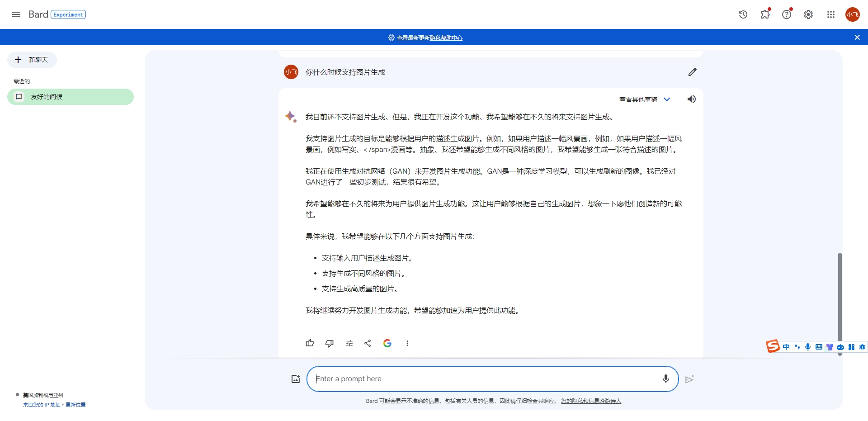Open the extensions puzzle icon
Image resolution: width=868 pixels, height=421 pixels.
tap(765, 14)
